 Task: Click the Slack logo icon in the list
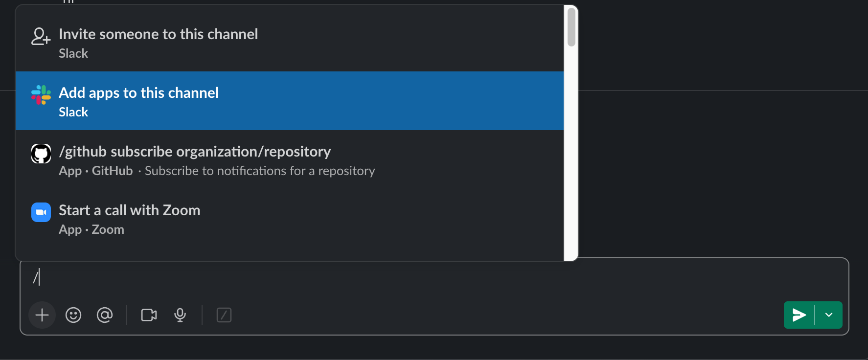41,95
